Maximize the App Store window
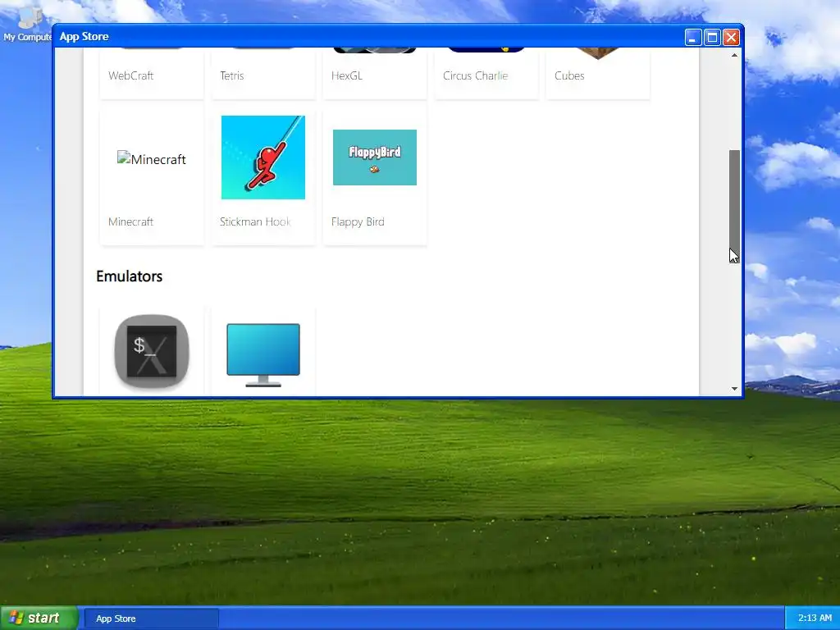The width and height of the screenshot is (840, 630). 712,37
